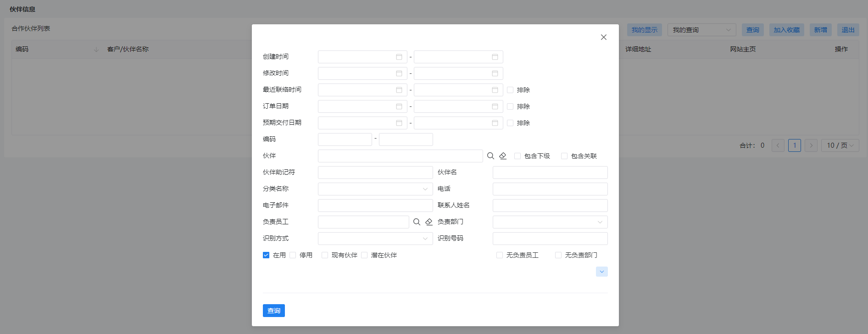Click the 网站主页 column header
Screen dimensions: 868x334
click(x=743, y=49)
